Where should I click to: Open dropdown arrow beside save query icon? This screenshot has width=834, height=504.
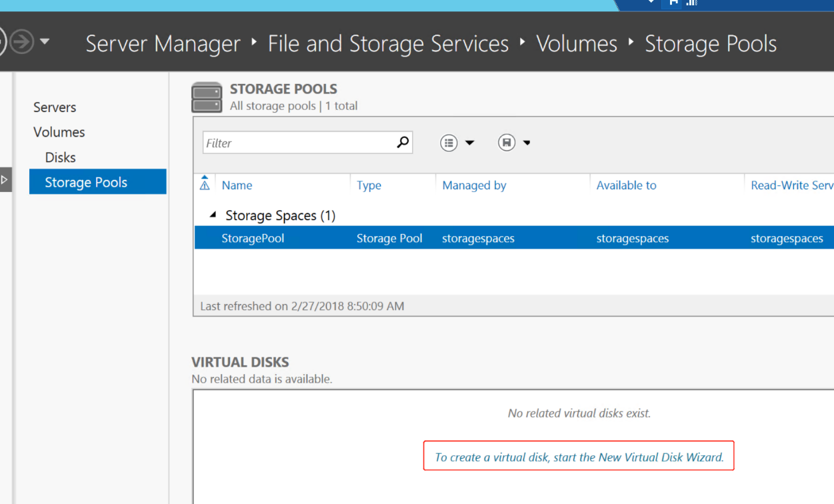[x=527, y=143]
